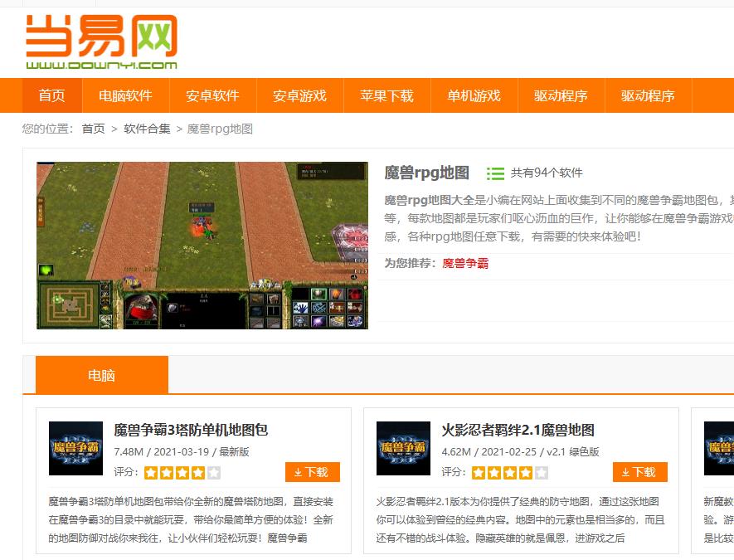Open the 苹果下载 section
734x560 pixels.
(386, 95)
